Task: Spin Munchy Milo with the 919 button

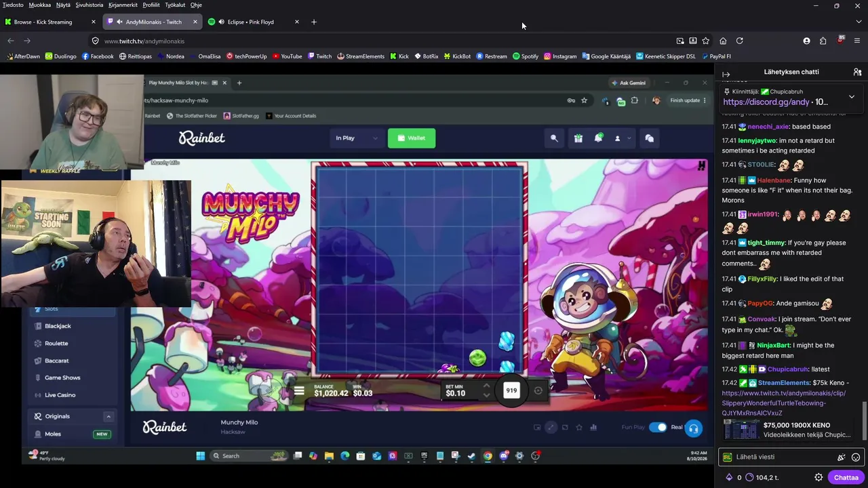Action: pos(511,390)
